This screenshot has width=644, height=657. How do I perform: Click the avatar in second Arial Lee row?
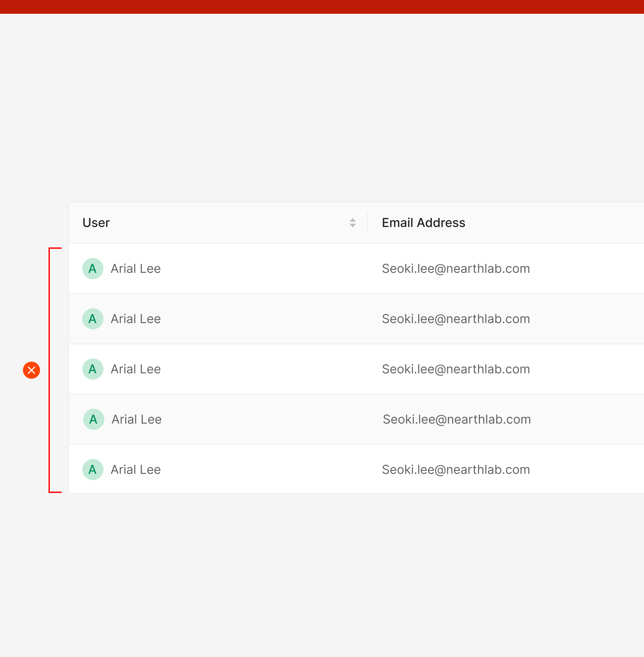93,319
